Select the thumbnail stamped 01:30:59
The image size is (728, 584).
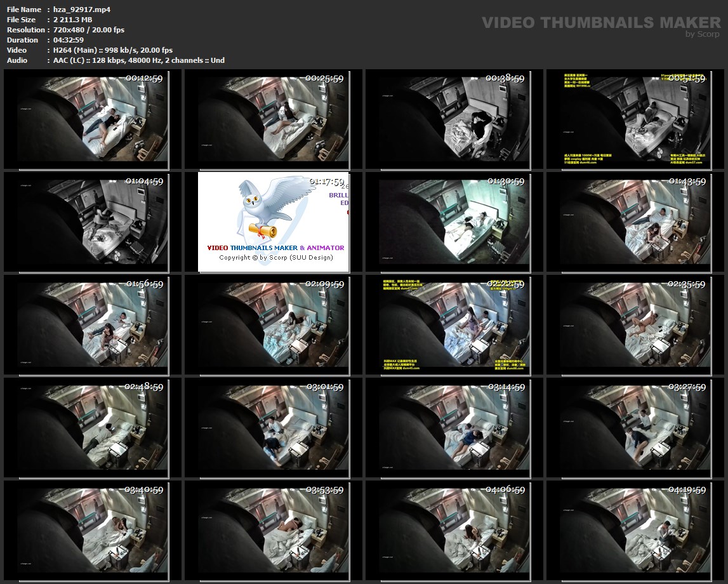(454, 222)
